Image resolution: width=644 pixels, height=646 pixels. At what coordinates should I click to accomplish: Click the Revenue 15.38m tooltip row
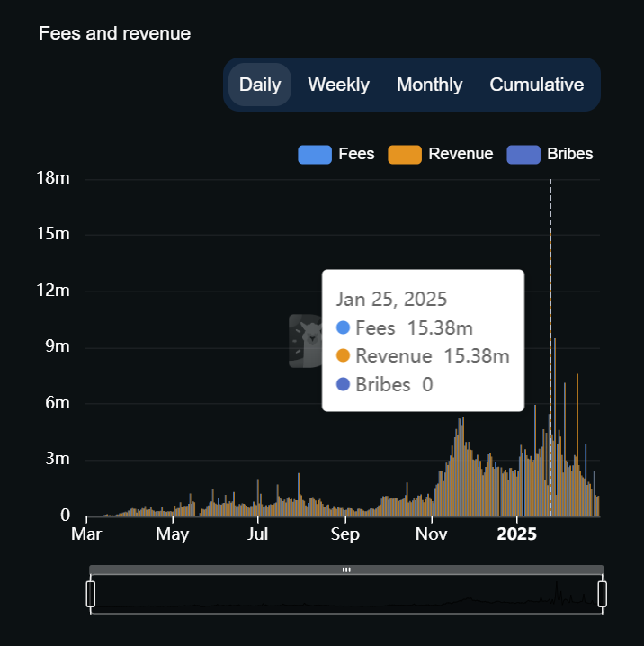click(423, 356)
